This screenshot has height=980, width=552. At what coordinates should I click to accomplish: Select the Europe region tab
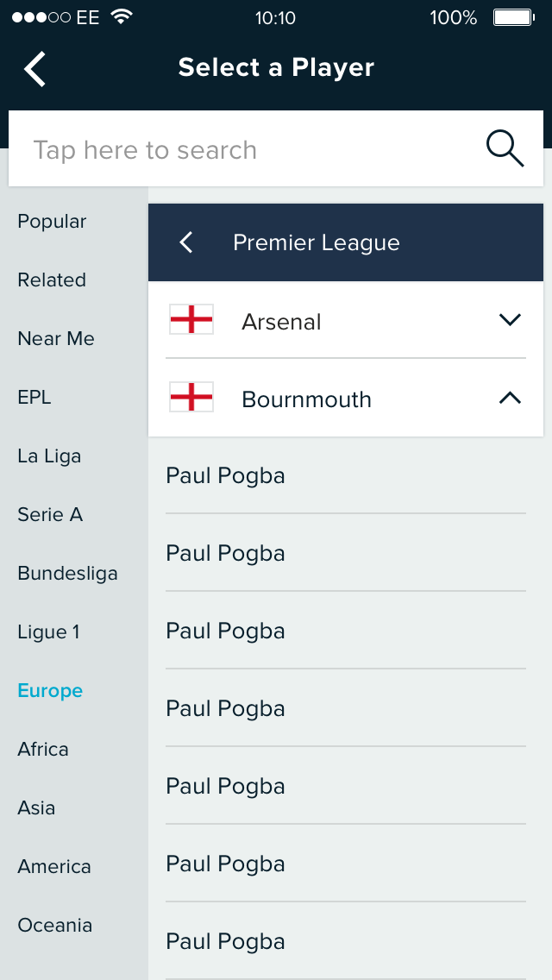coord(50,691)
